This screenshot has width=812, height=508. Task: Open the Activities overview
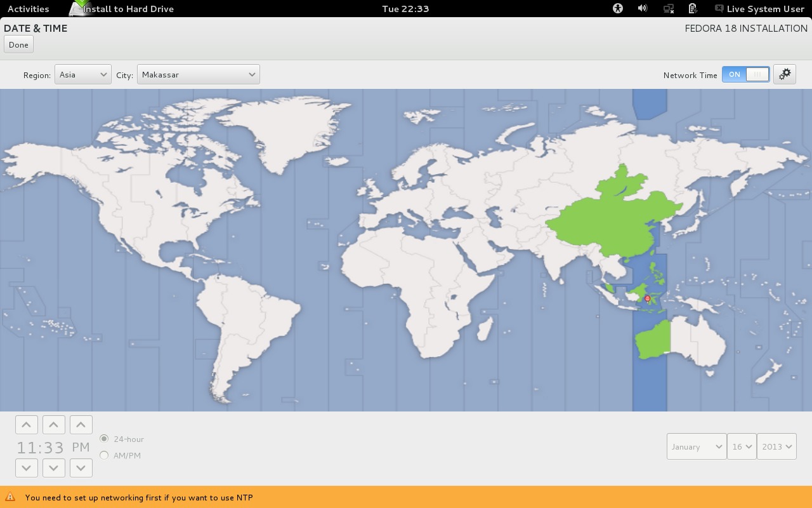[28, 8]
